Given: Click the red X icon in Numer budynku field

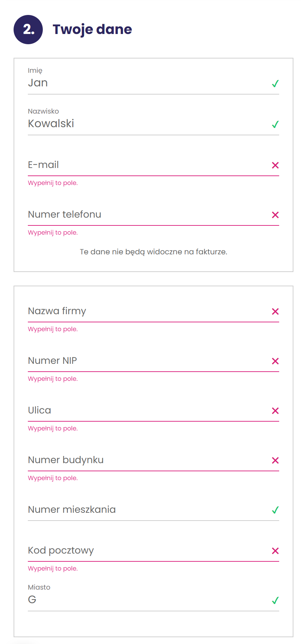Looking at the screenshot, I should click(275, 460).
